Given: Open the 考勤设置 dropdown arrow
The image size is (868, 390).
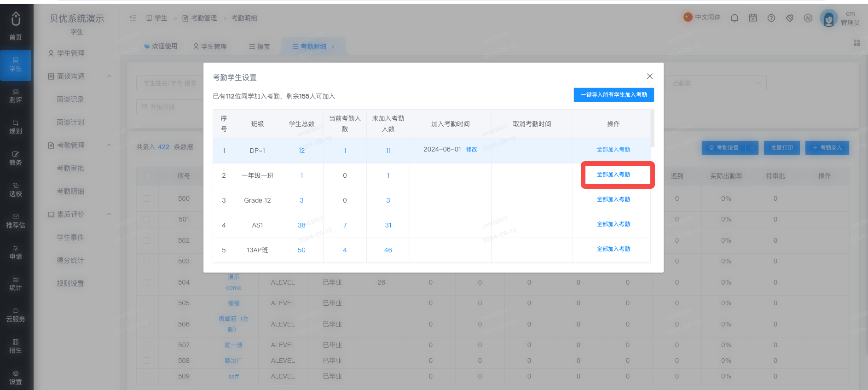Looking at the screenshot, I should 752,148.
